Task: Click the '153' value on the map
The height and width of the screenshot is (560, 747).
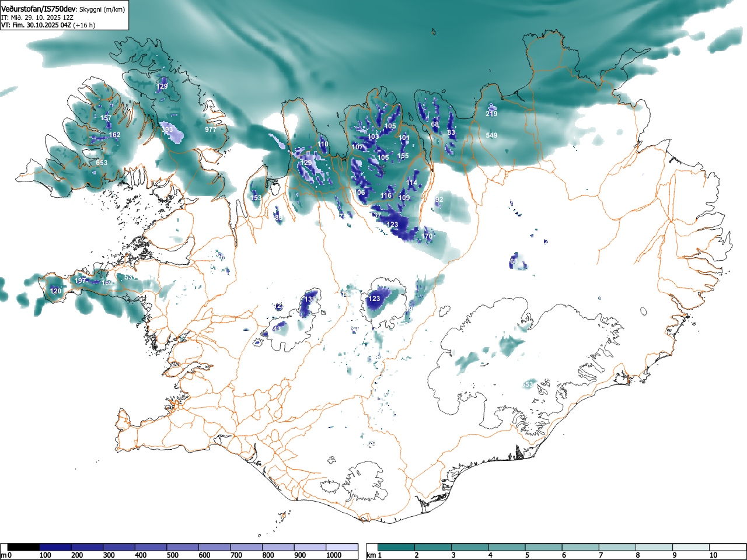Action: 256,198
